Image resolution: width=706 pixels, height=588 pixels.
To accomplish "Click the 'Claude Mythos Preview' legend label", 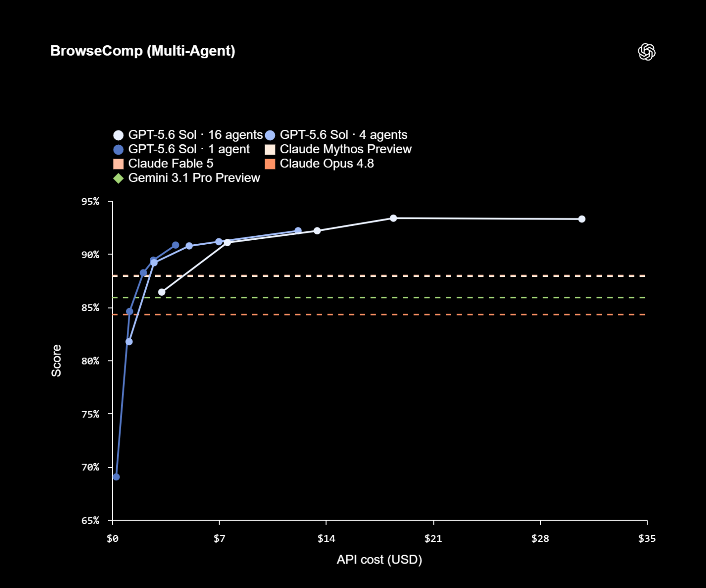I will coord(346,149).
